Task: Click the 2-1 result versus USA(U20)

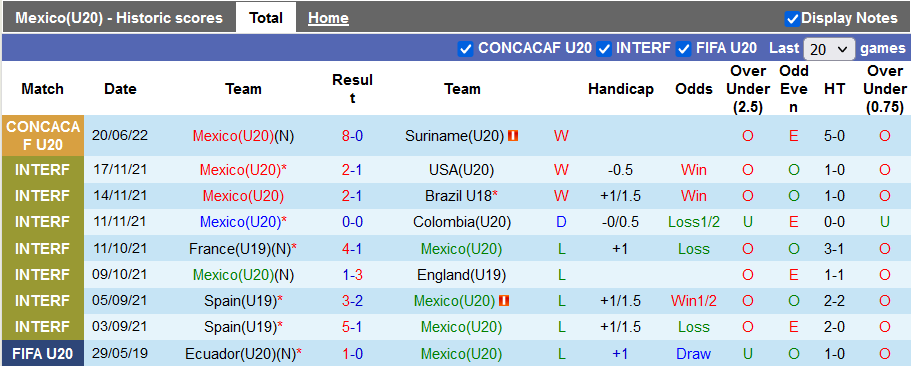Action: 352,170
